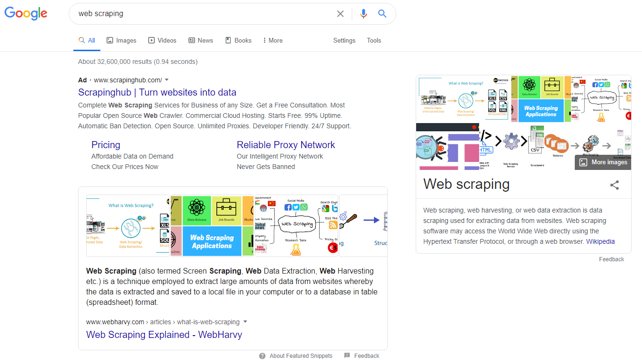Click the question mark icon beside About Featured Snippets
This screenshot has width=642, height=364.
(262, 356)
